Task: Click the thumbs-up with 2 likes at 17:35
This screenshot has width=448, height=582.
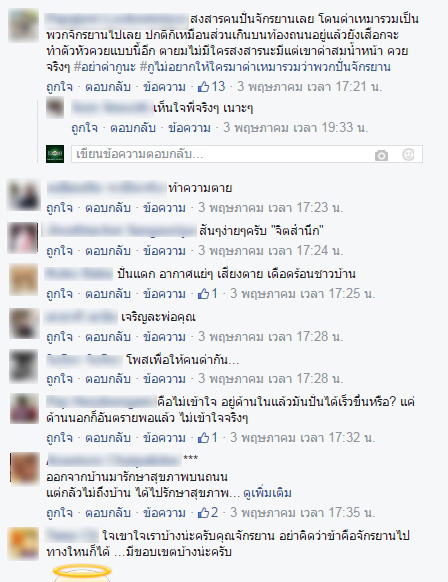Action: [203, 513]
